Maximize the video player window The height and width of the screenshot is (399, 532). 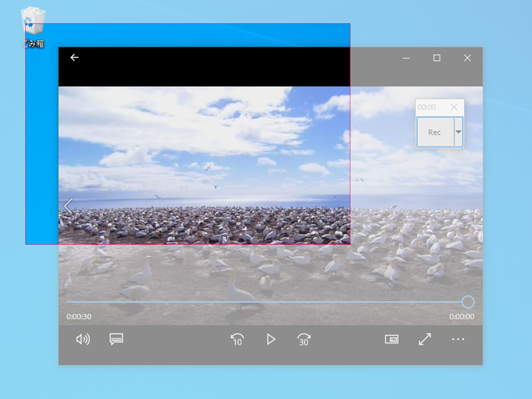pos(436,58)
